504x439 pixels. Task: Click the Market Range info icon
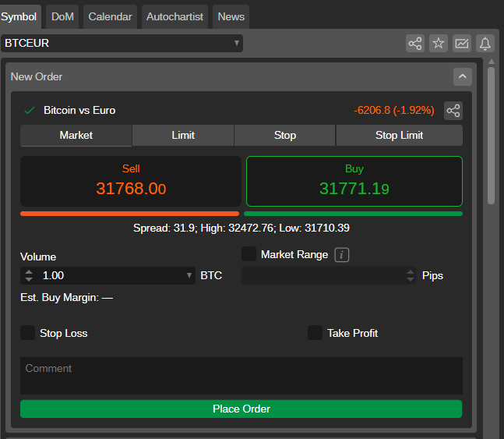click(x=341, y=254)
